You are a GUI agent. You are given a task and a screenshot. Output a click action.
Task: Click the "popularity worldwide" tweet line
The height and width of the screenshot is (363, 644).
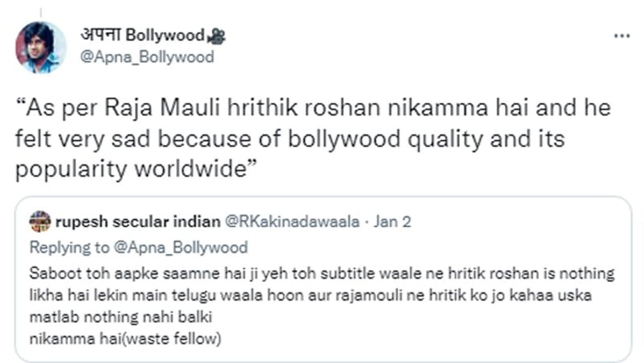point(137,170)
